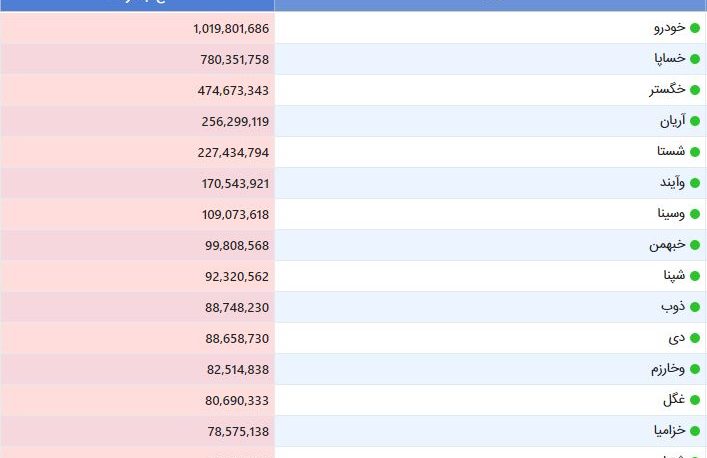Select the symbol name خبهمن
Viewport: 707px width, 458px height.
pos(667,244)
